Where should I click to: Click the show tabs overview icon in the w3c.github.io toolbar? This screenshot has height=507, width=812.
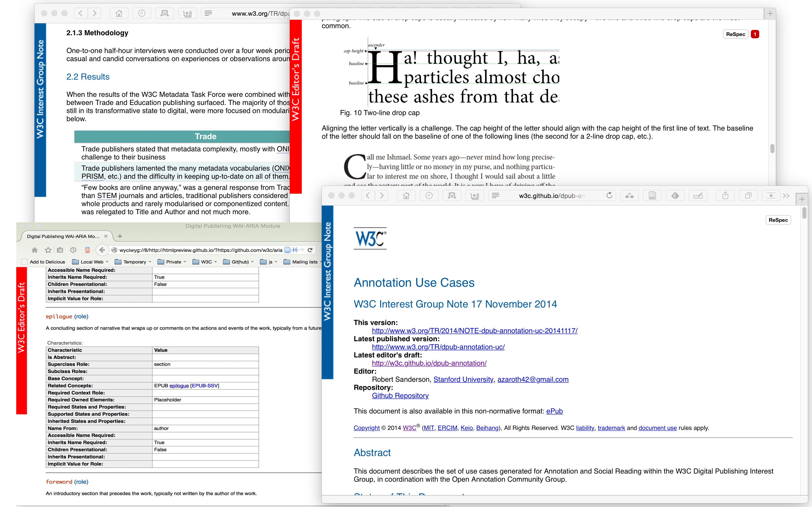tap(748, 195)
